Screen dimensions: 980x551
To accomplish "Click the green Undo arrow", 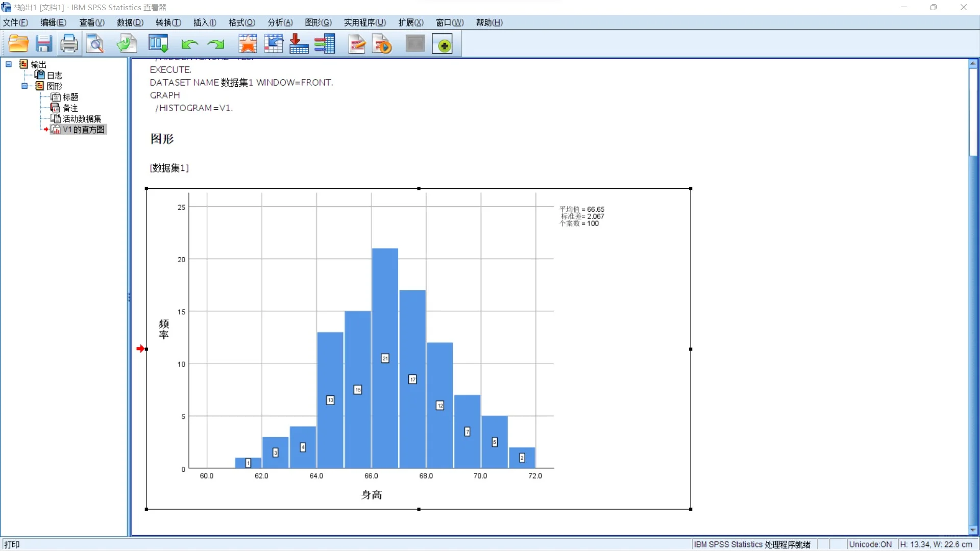I will click(x=189, y=44).
